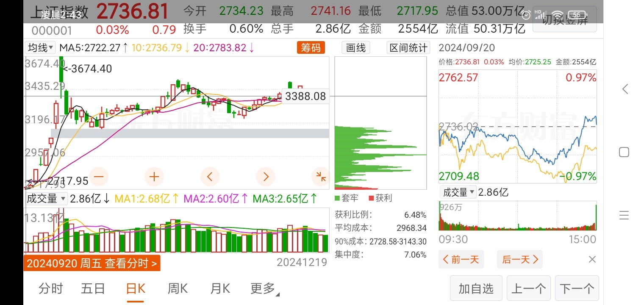The height and width of the screenshot is (305, 644).
Task: Tap the 集中度 7.06% row
Action: tap(380, 255)
